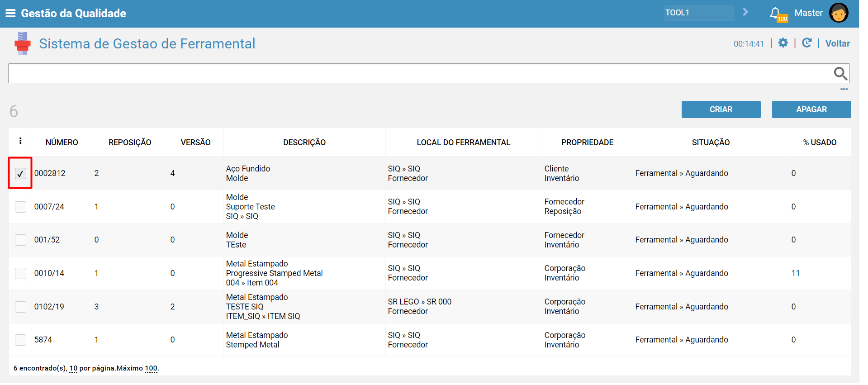Click 'Progressive Stamped Metal' description

click(x=275, y=273)
